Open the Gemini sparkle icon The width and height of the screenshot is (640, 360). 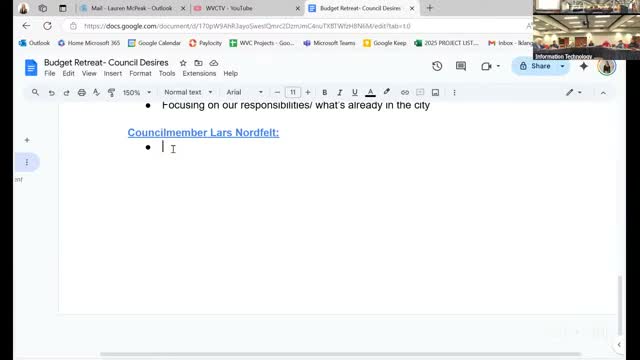(584, 66)
